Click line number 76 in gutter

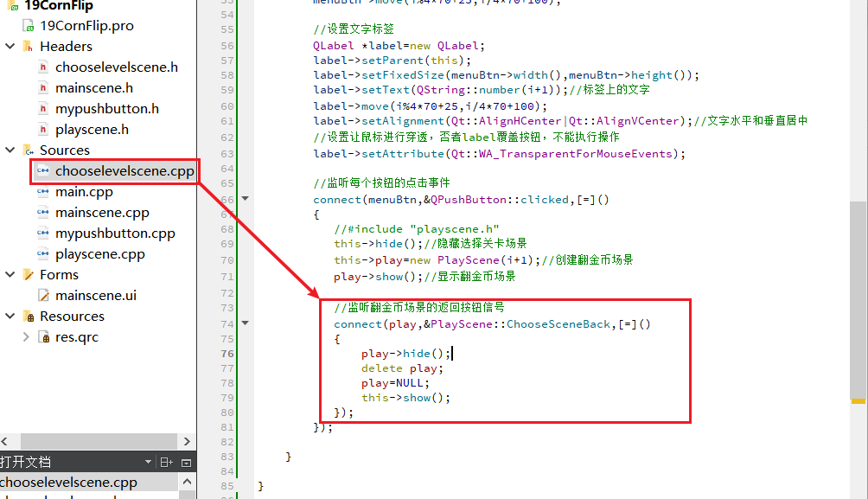(x=227, y=354)
